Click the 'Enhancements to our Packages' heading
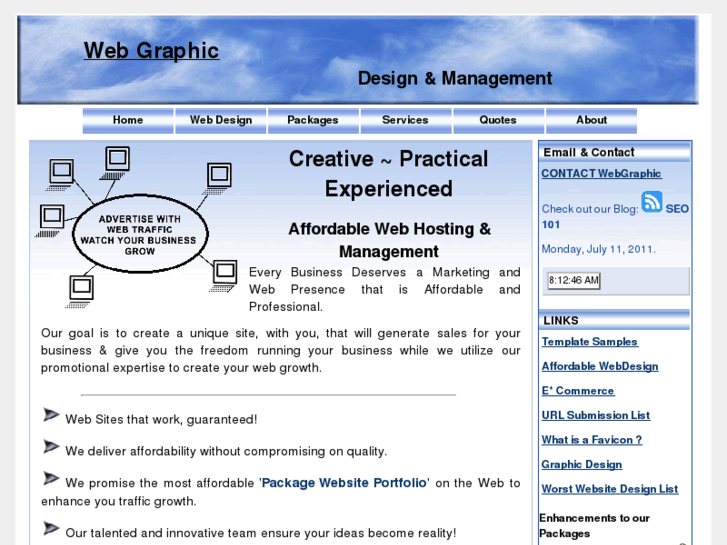 pyautogui.click(x=594, y=526)
